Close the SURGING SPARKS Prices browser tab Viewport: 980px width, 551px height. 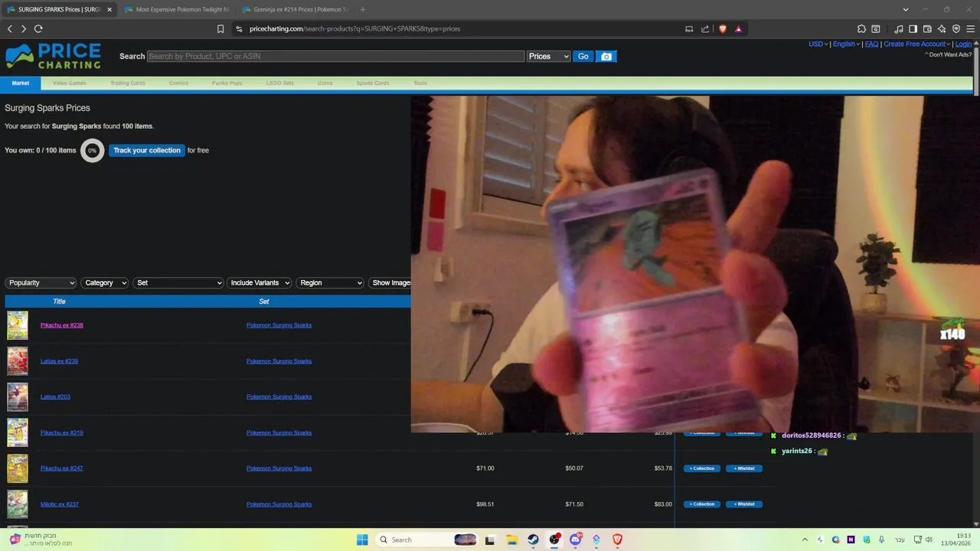tap(109, 9)
